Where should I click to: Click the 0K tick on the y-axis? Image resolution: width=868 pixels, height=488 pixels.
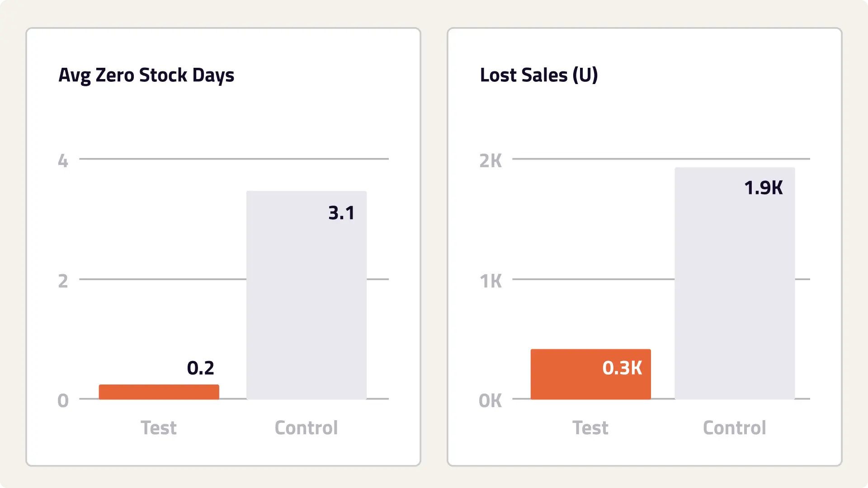click(490, 400)
